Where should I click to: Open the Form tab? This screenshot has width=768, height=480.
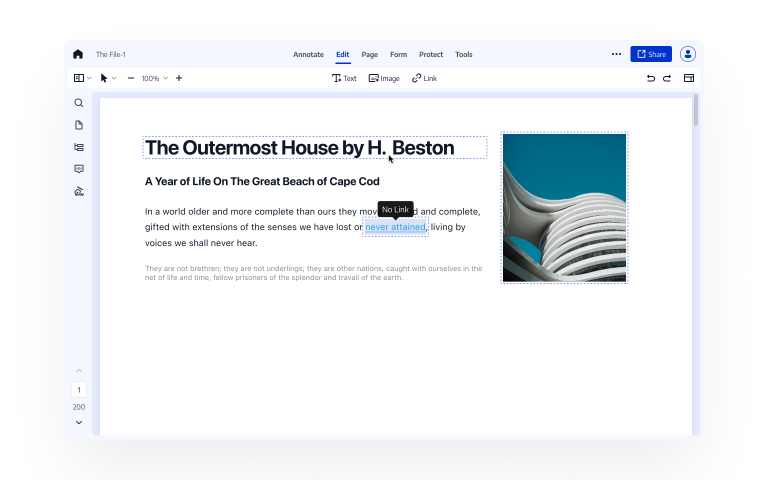coord(398,54)
